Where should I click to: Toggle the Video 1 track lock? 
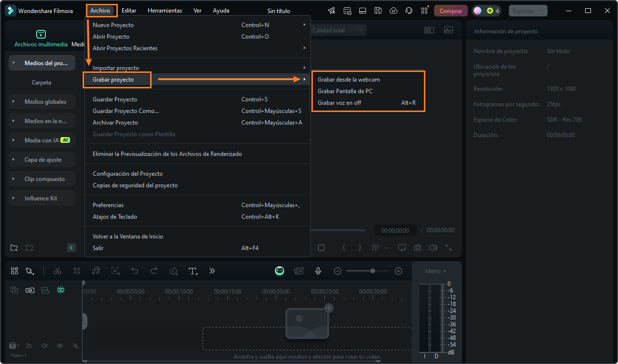[29, 346]
